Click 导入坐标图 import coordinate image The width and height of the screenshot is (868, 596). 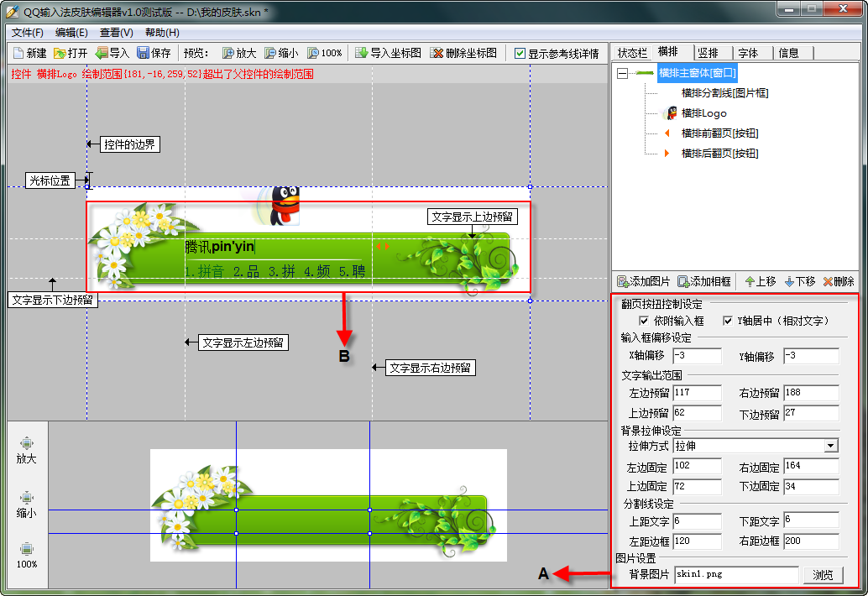(388, 53)
